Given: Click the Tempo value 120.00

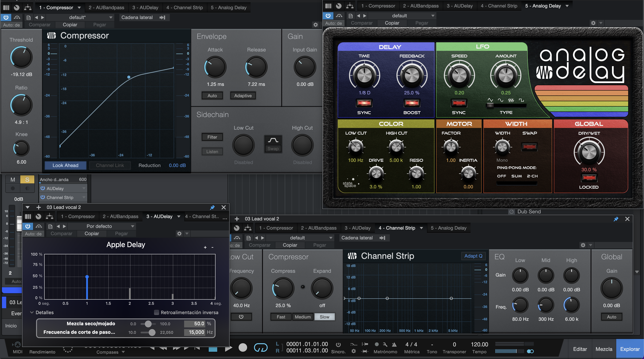Looking at the screenshot, I should (479, 344).
